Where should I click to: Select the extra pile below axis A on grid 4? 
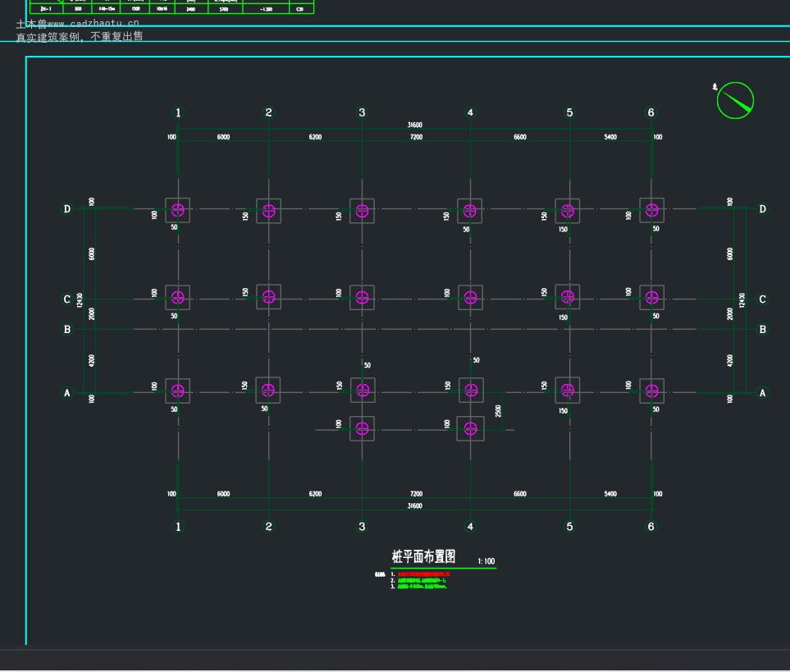click(471, 428)
